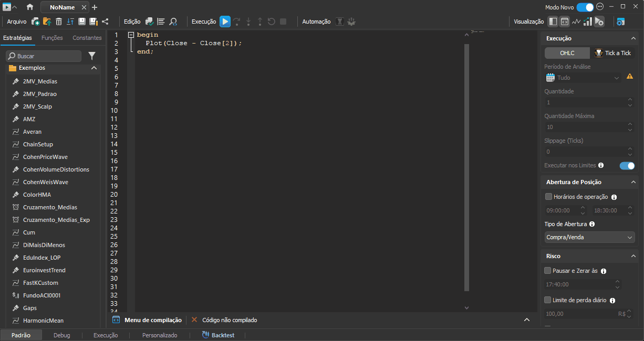Screen dimensions: 644x341
Task: Click the chess rook automation icon
Action: pos(339,22)
